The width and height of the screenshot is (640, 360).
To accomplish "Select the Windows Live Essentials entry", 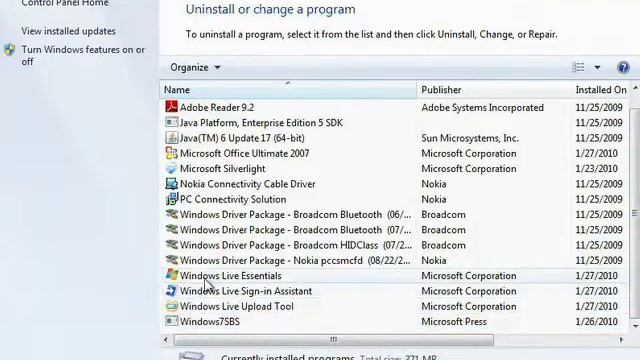I will pyautogui.click(x=231, y=276).
